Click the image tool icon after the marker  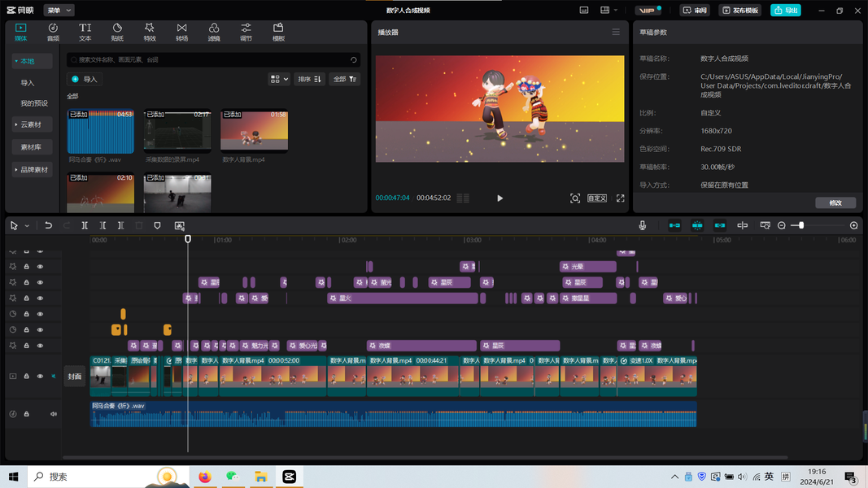[179, 226]
